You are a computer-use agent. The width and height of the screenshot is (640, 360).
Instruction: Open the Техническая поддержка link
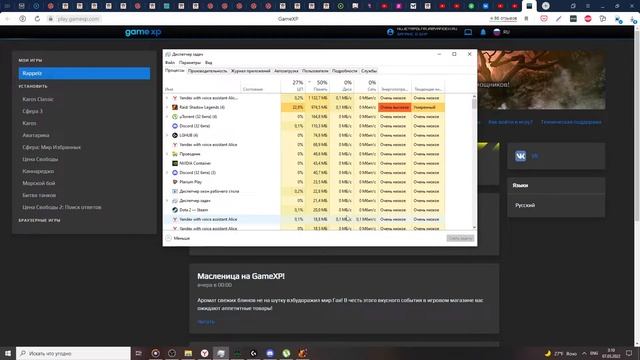pos(571,122)
